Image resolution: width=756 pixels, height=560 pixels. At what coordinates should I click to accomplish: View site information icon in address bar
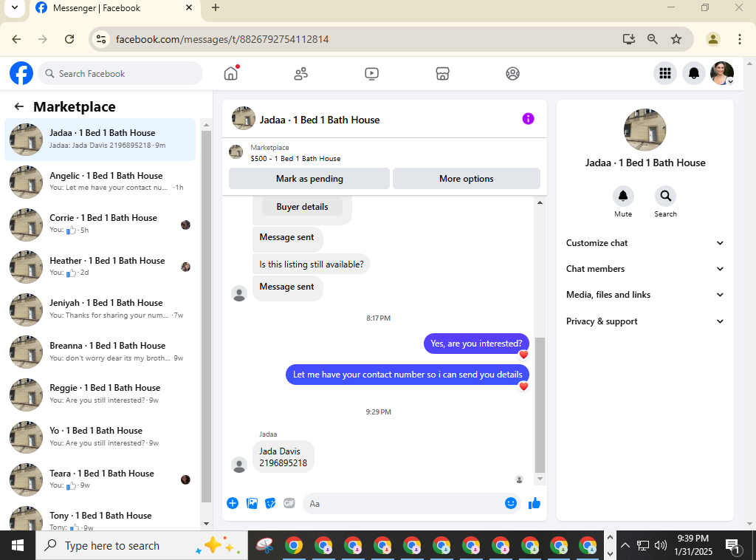[x=100, y=39]
